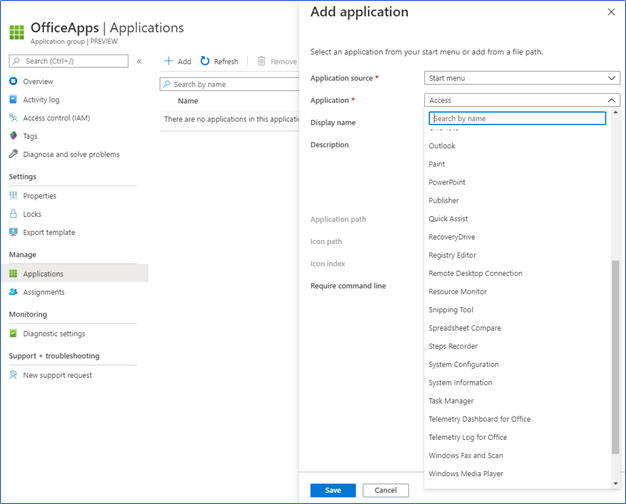The height and width of the screenshot is (504, 626).
Task: Click the Diagnose and solve problems wrench icon
Action: pyautogui.click(x=13, y=154)
